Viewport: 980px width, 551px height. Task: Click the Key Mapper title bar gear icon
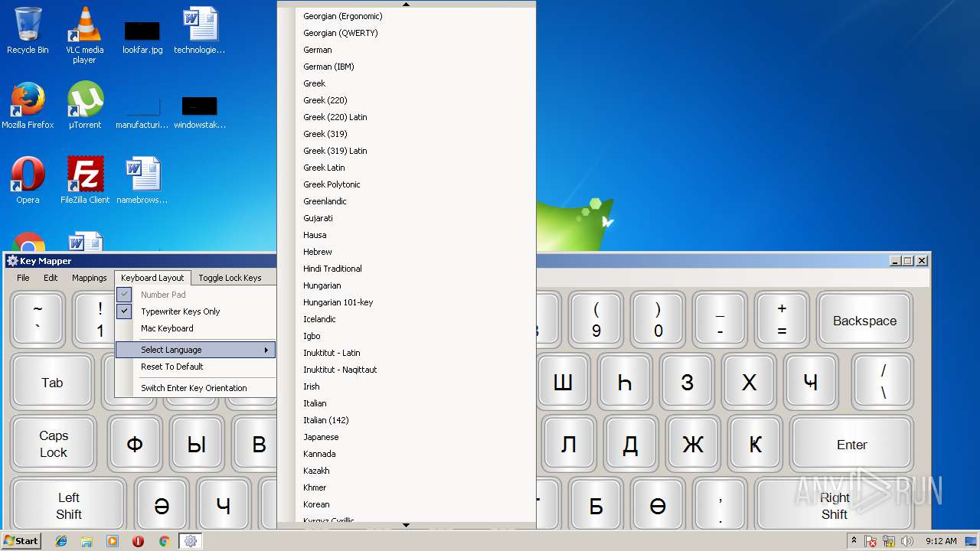12,261
